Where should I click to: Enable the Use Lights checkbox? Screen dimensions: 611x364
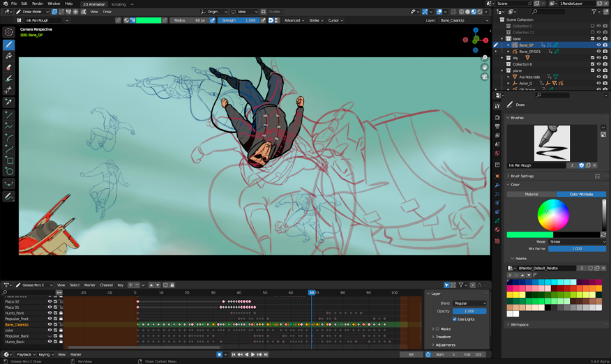pos(455,319)
